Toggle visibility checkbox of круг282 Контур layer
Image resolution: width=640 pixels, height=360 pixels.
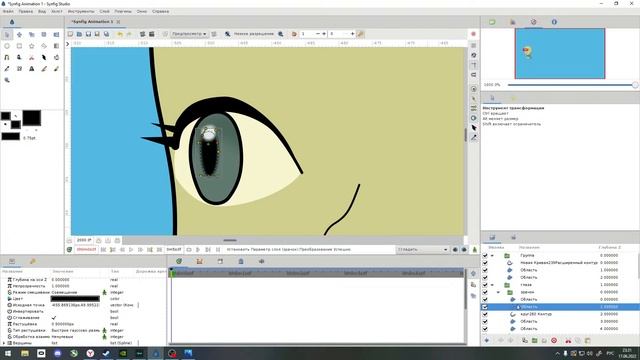[x=485, y=314]
